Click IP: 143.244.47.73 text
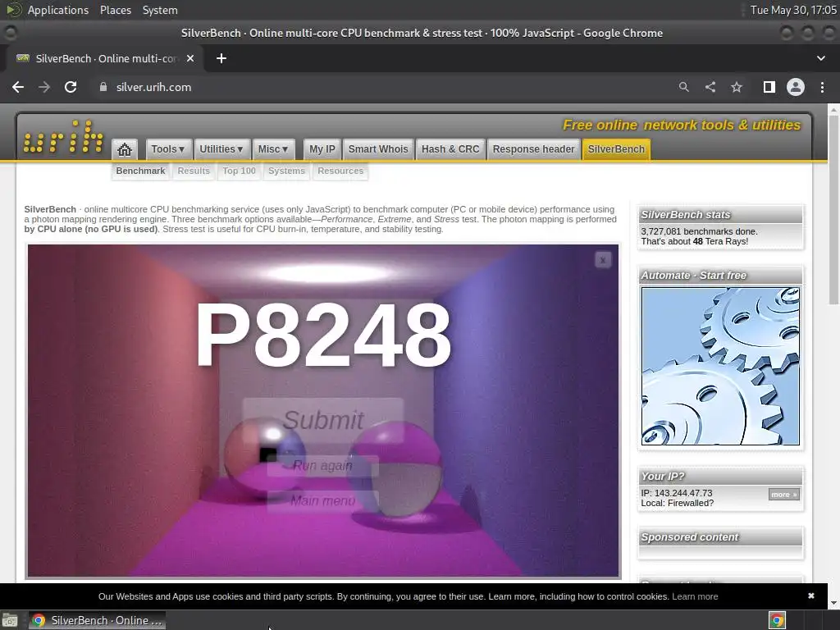 (677, 493)
